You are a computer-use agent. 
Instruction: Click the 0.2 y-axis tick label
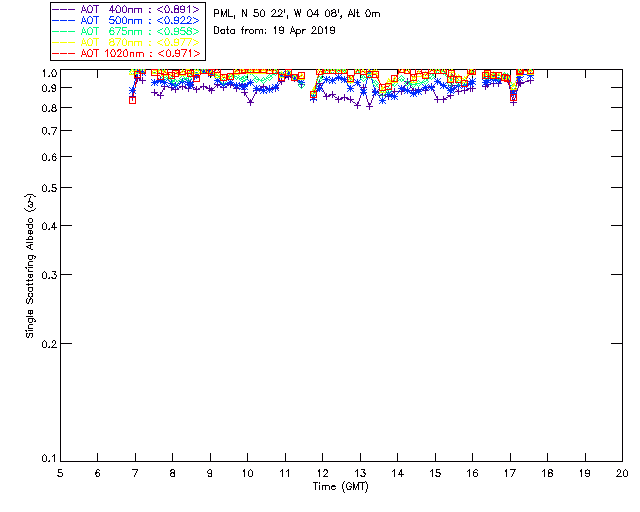[49, 344]
